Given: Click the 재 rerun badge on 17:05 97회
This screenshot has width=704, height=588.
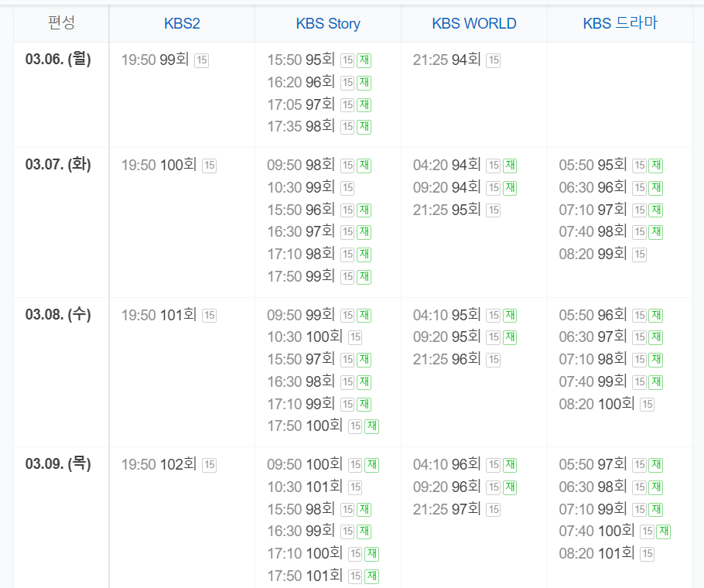Looking at the screenshot, I should pos(364,105).
